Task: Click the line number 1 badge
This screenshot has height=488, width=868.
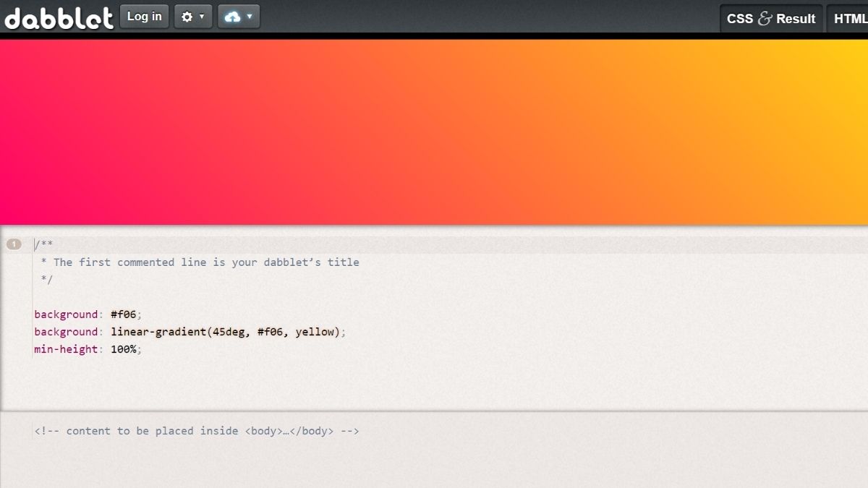Action: pos(14,244)
